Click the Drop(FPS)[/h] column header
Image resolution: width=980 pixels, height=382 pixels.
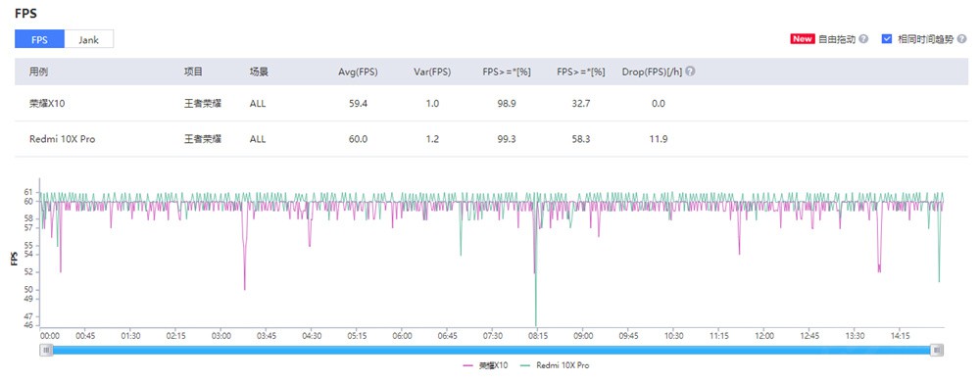[x=652, y=72]
